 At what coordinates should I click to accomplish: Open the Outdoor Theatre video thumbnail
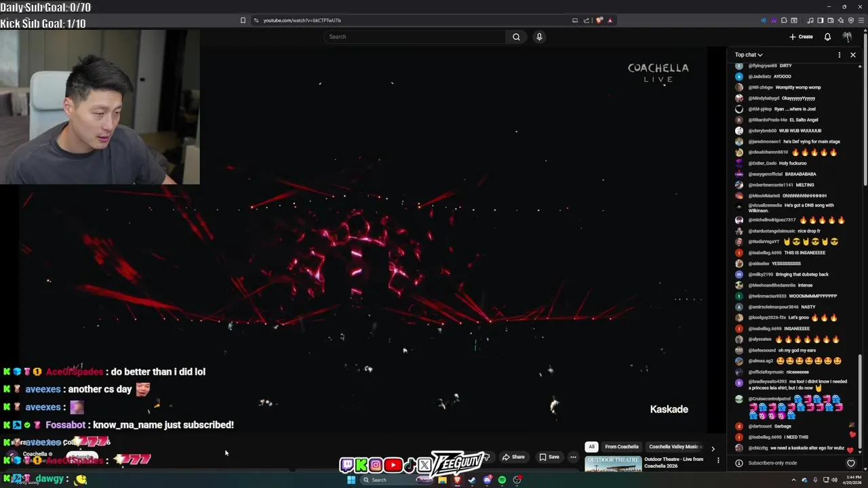[x=613, y=464]
